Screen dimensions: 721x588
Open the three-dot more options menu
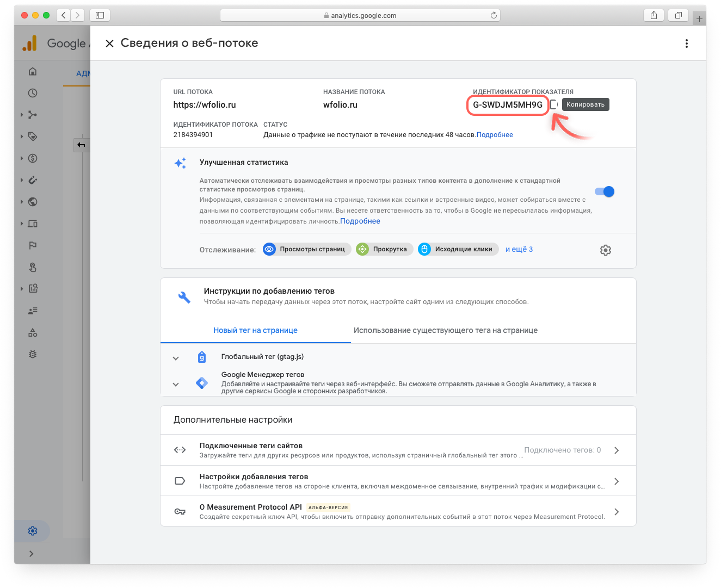click(x=687, y=44)
